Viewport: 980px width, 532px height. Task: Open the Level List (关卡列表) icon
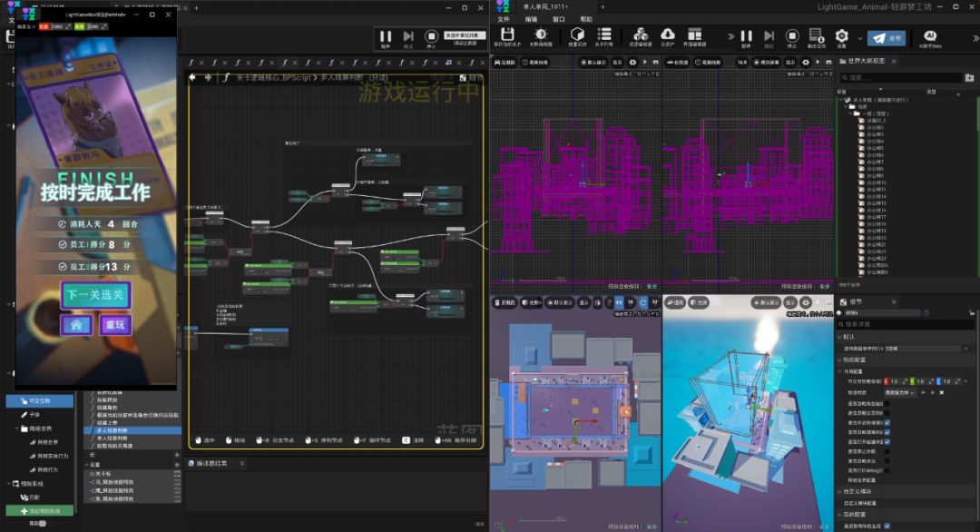pyautogui.click(x=604, y=36)
